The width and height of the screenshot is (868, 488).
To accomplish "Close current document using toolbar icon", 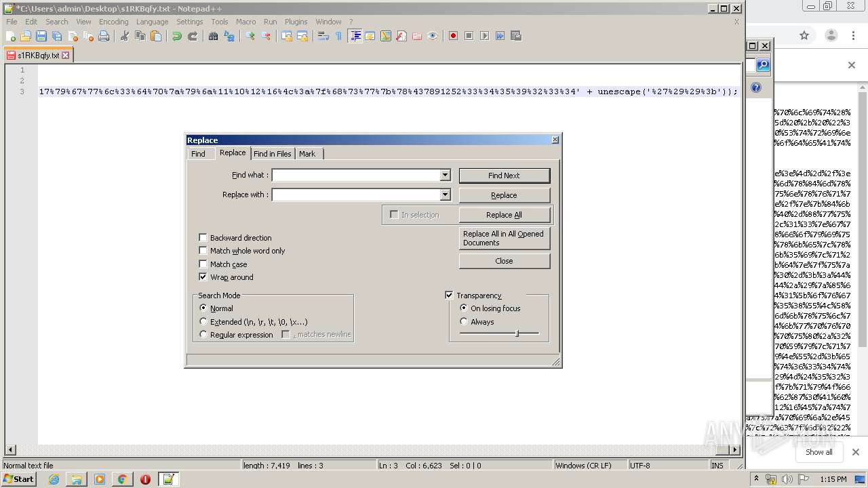I will coord(73,36).
